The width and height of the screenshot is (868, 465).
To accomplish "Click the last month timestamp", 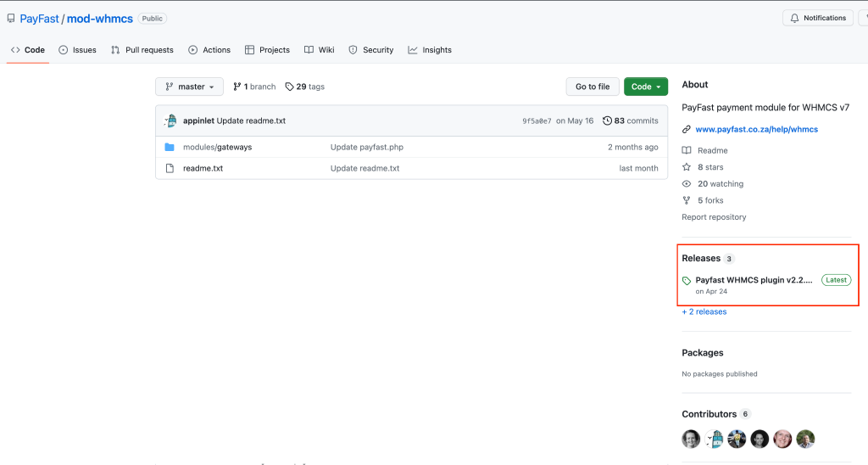I will [639, 169].
